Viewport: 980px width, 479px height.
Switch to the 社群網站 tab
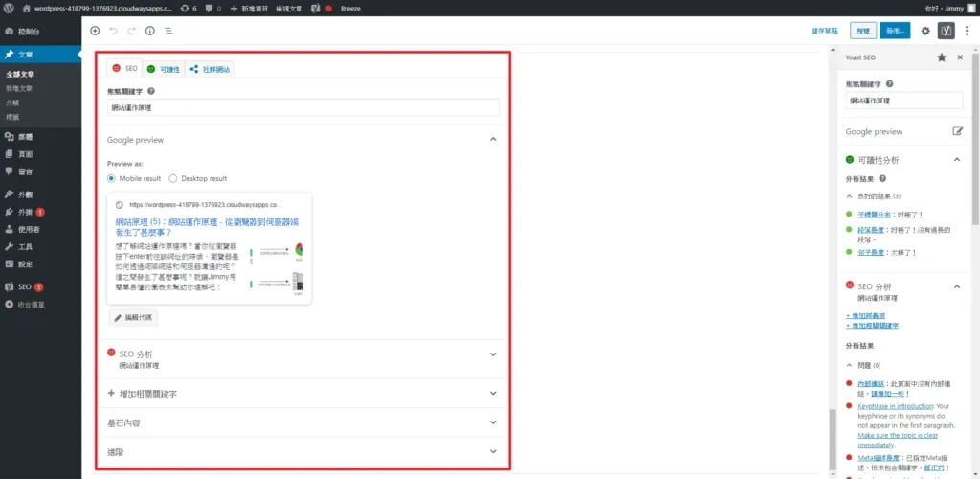[210, 69]
